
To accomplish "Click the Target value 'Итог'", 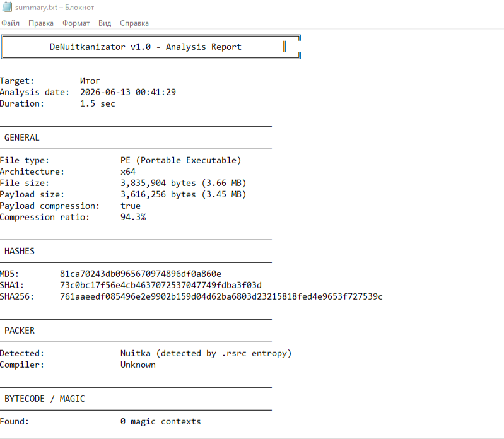I will point(90,81).
